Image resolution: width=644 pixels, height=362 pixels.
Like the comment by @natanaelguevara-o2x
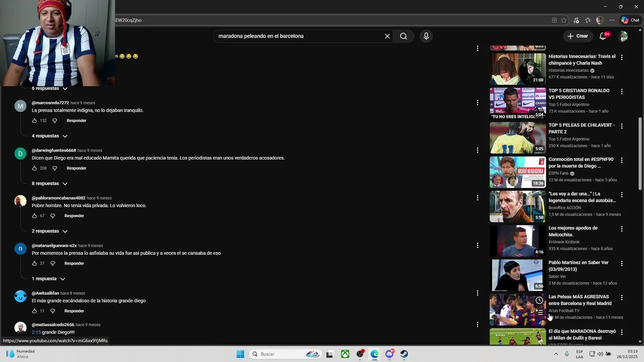click(x=34, y=263)
